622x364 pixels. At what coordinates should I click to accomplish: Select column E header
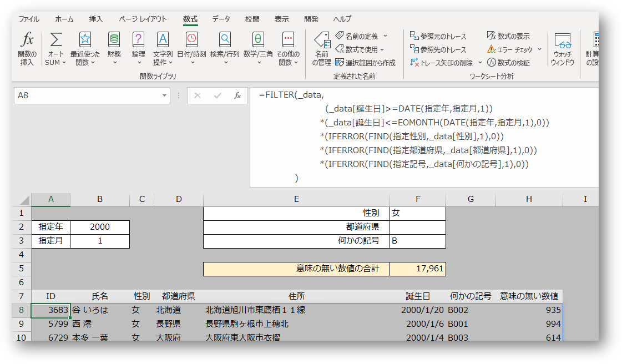point(296,199)
